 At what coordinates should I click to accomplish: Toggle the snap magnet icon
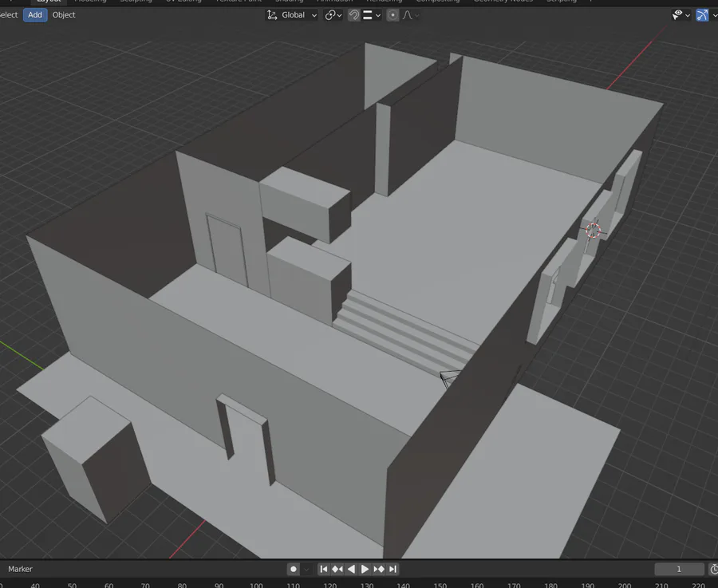coord(353,15)
